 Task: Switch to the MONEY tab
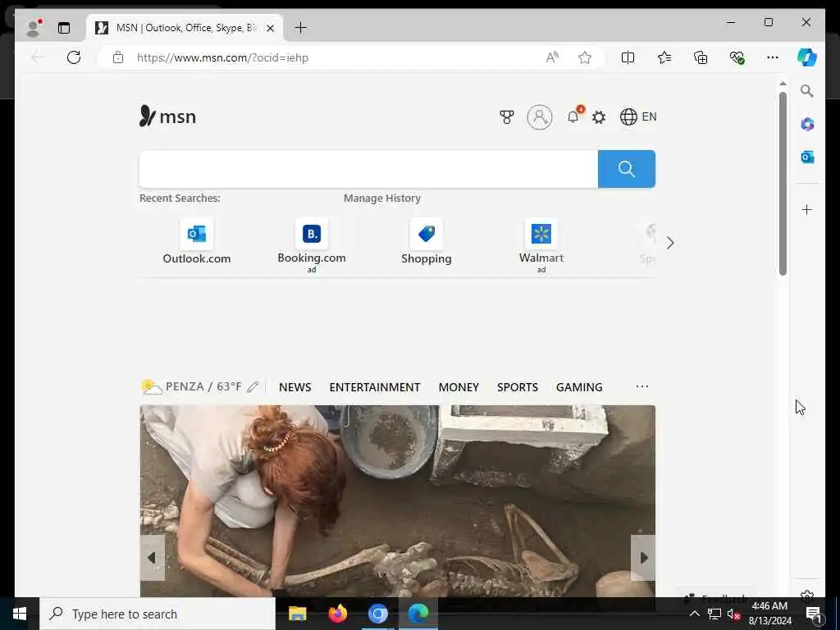(459, 387)
